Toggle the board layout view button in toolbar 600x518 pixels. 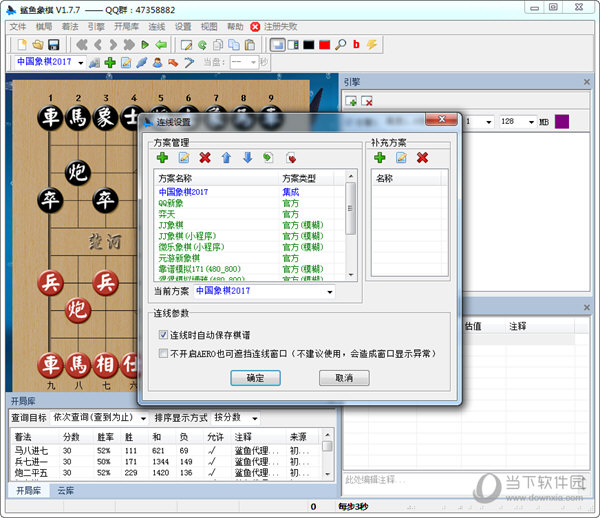[x=277, y=45]
